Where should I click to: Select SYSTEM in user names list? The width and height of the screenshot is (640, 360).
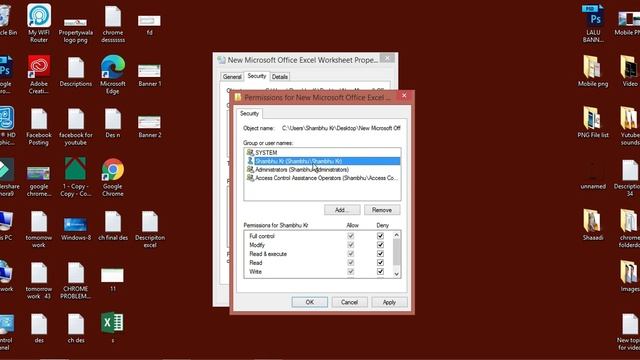[322, 152]
